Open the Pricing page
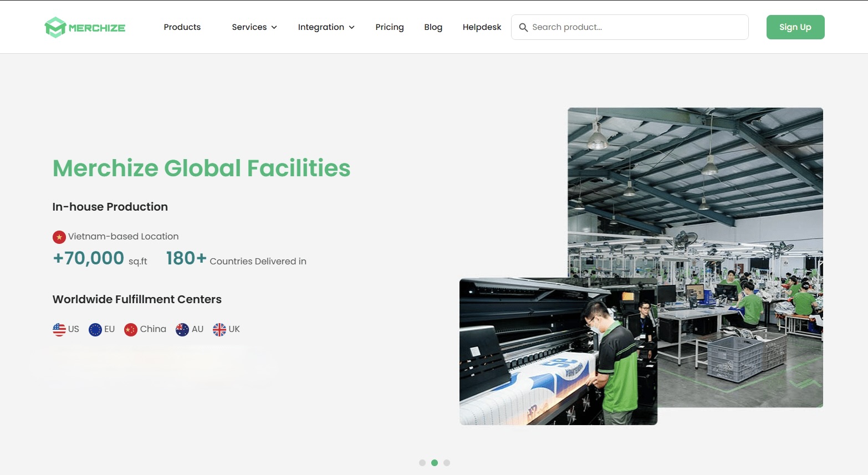This screenshot has width=868, height=475. click(x=390, y=27)
